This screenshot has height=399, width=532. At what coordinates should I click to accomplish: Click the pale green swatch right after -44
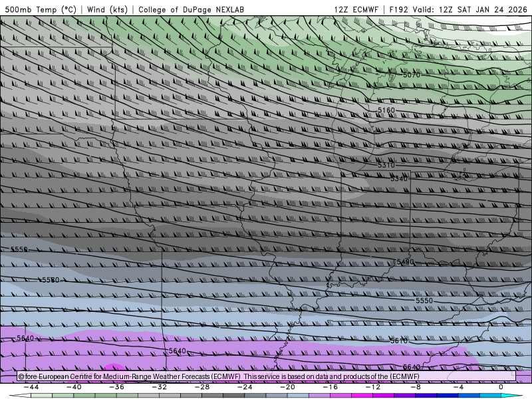click(x=41, y=396)
